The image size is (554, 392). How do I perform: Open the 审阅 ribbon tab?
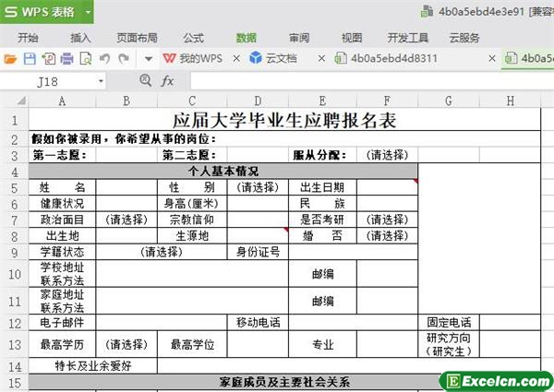pyautogui.click(x=299, y=38)
